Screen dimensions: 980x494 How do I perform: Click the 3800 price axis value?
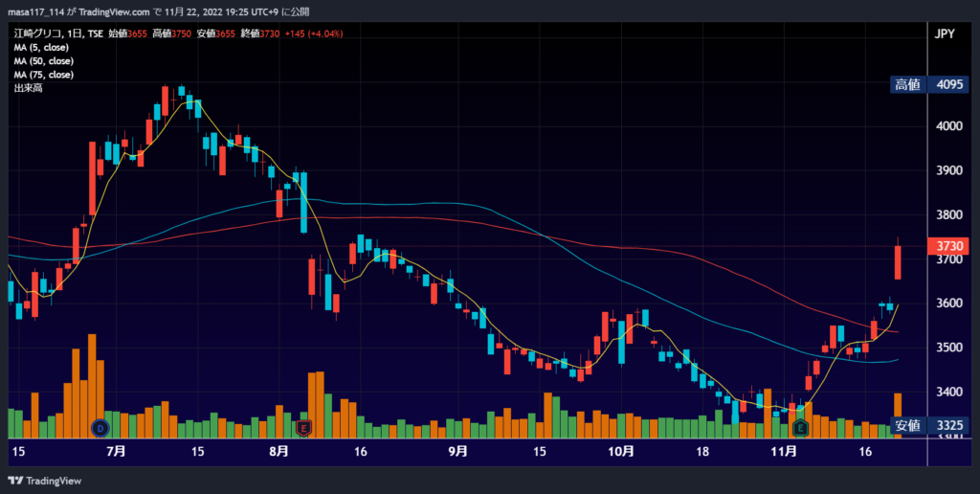(949, 215)
